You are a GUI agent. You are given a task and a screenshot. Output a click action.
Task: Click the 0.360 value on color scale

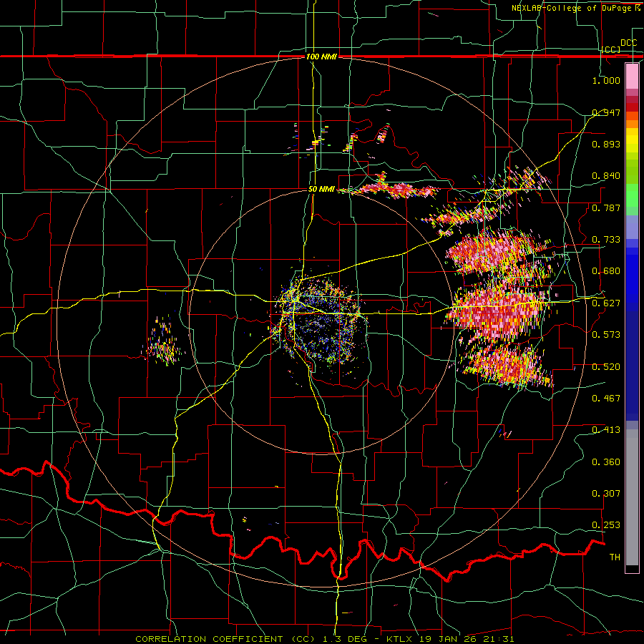pos(606,462)
